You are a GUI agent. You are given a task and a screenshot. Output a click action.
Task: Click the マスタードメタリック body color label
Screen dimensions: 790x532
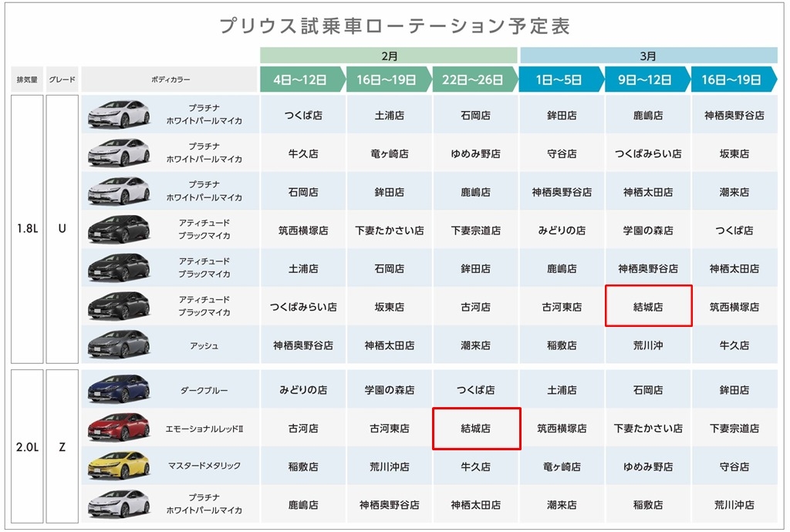[x=204, y=466]
